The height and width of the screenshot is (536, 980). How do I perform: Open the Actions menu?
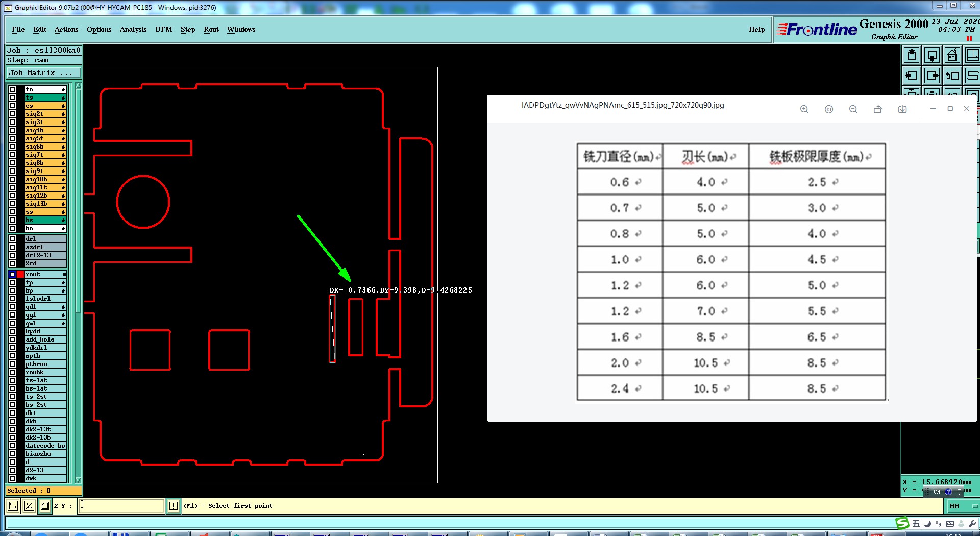click(x=66, y=29)
